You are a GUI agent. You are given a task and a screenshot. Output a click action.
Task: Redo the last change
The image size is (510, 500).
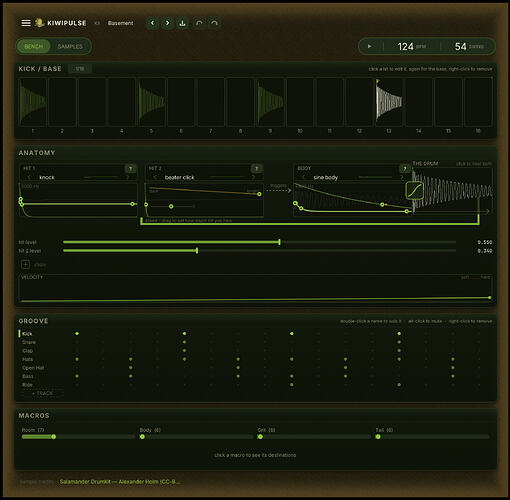click(214, 23)
